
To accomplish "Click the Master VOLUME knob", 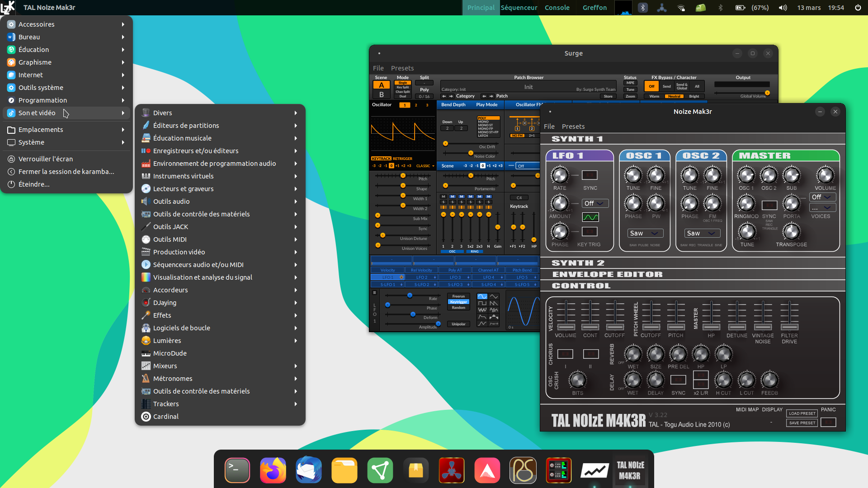I will (825, 175).
